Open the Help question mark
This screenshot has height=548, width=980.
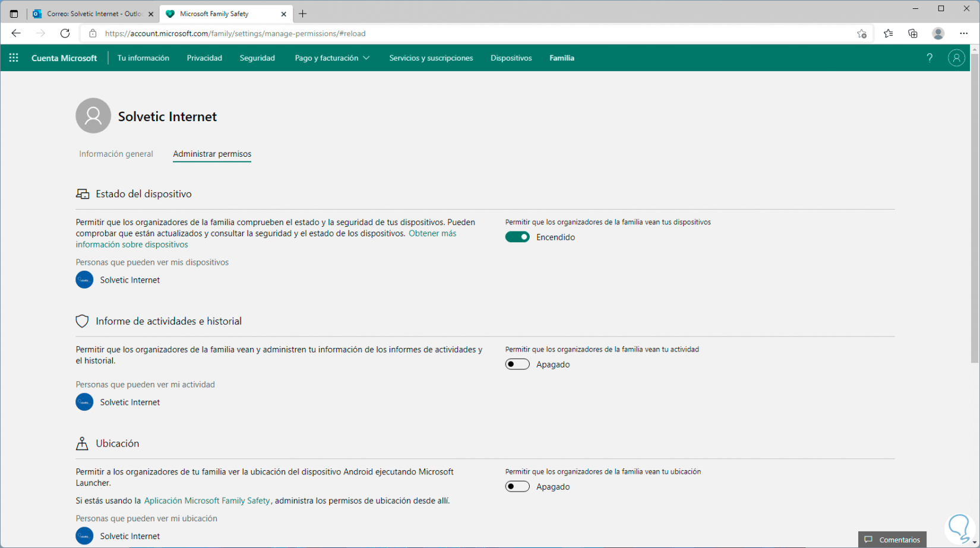pos(930,58)
